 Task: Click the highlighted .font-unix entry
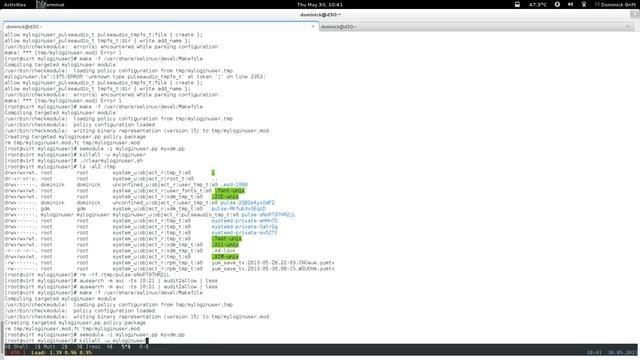229,191
